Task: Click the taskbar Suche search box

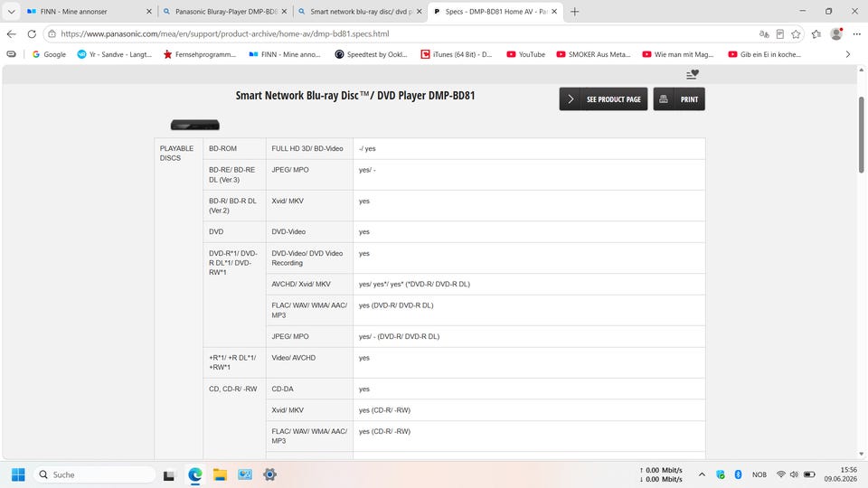Action: pyautogui.click(x=95, y=474)
